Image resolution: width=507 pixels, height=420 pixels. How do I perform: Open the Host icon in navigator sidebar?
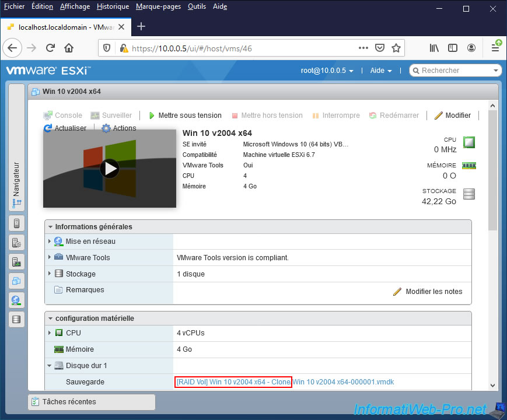pos(16,223)
